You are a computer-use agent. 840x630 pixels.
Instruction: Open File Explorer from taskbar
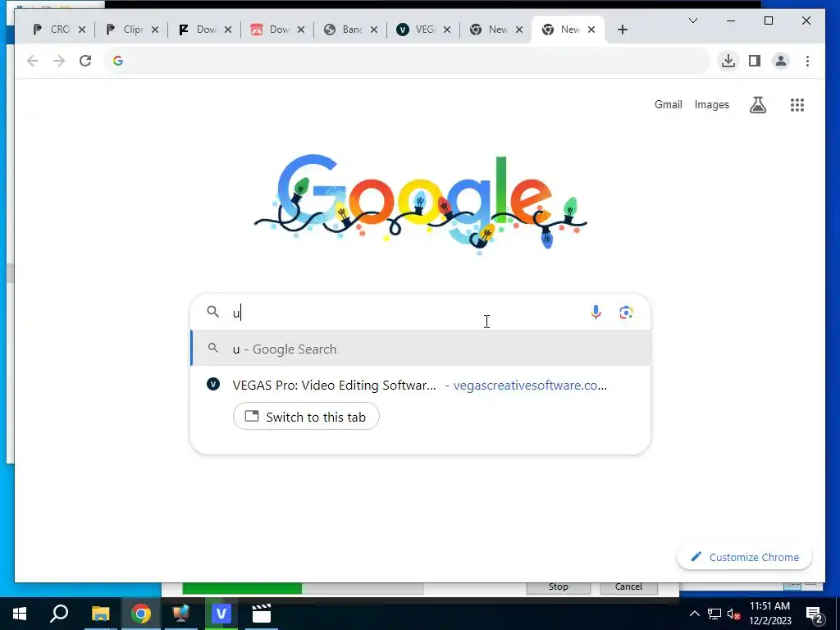click(x=100, y=614)
